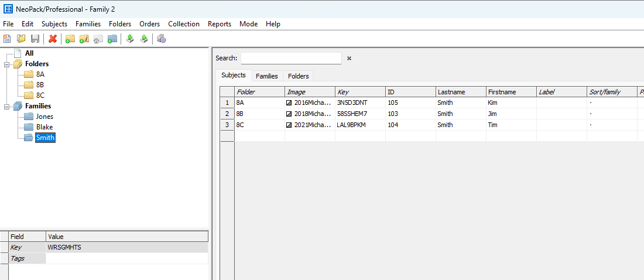Screen dimensions: 644x280
Task: Switch to the Folders tab
Action: (298, 76)
